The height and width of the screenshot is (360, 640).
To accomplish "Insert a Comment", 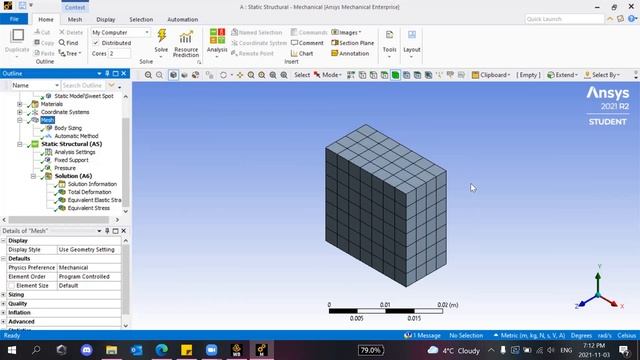I will click(x=307, y=43).
